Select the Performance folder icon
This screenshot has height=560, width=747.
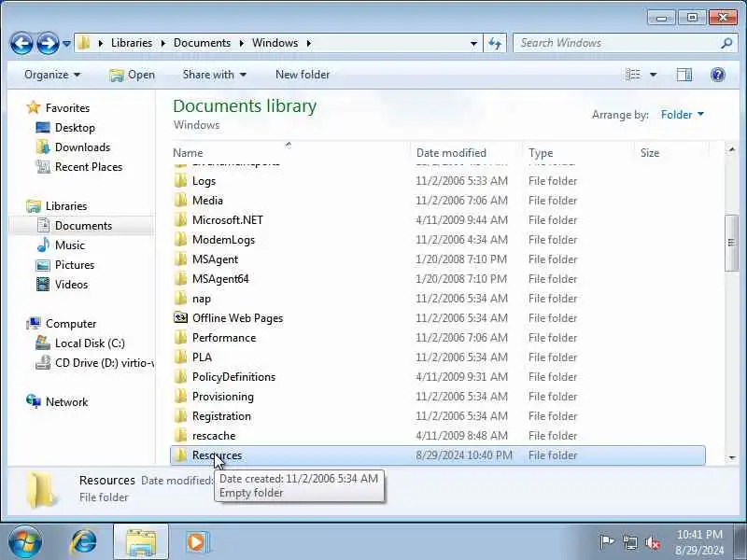[x=180, y=338]
